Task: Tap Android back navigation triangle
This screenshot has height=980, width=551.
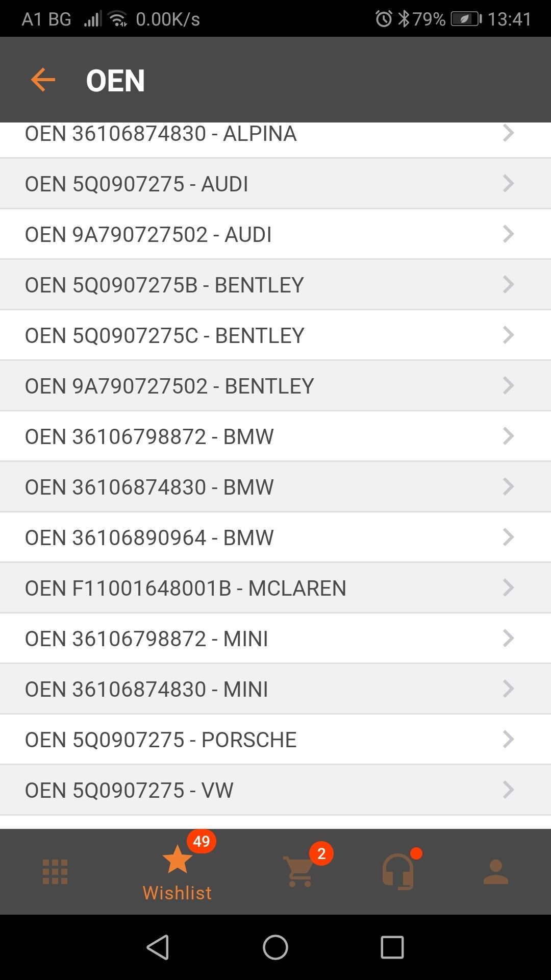Action: [158, 947]
